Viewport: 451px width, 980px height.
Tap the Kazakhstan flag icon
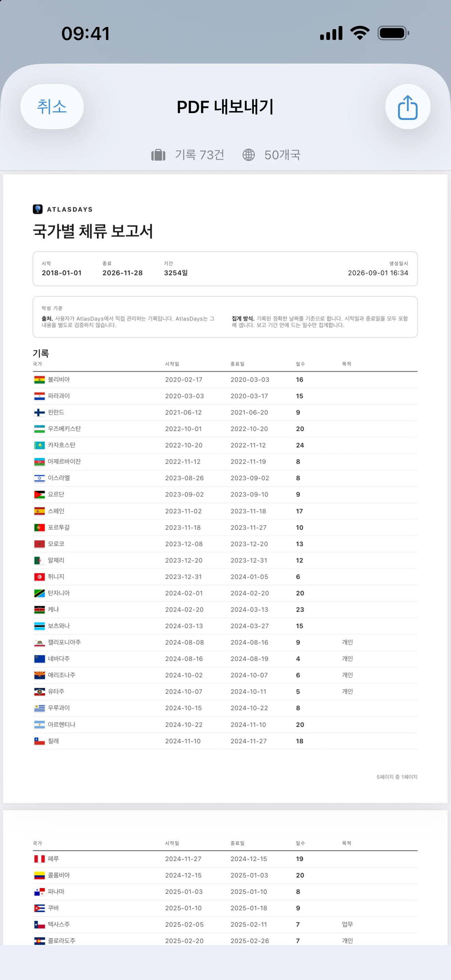tap(40, 445)
